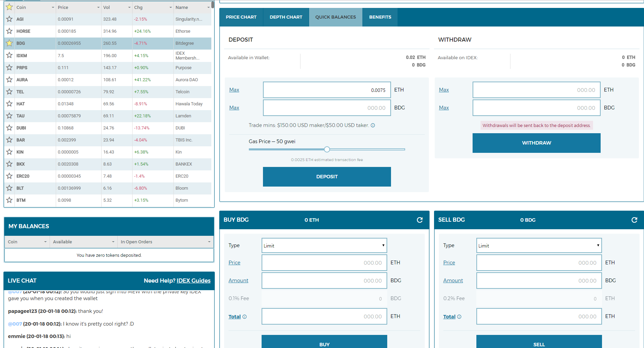
Task: Star the HAT coin row
Action: coord(9,104)
